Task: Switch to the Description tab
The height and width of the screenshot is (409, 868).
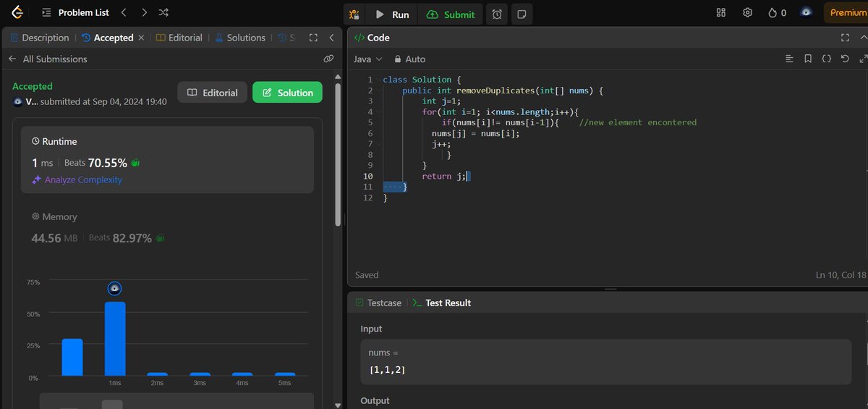Action: click(x=40, y=38)
